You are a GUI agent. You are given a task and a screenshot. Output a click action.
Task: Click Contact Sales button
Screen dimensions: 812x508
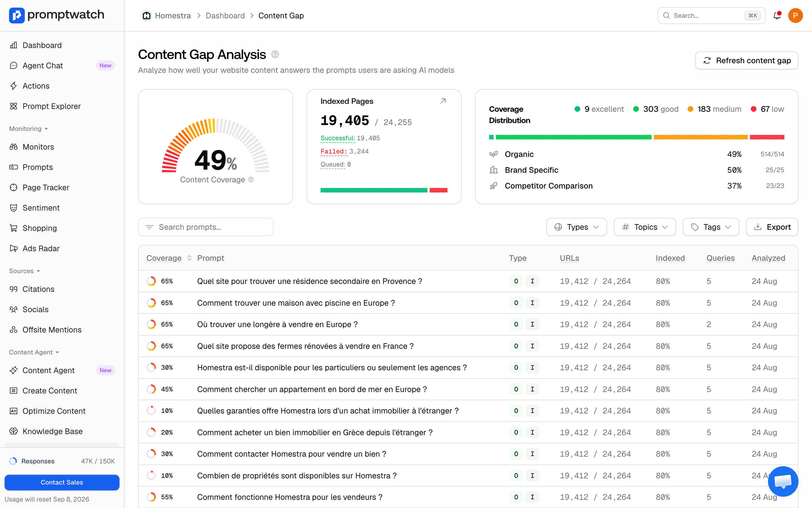click(x=62, y=482)
